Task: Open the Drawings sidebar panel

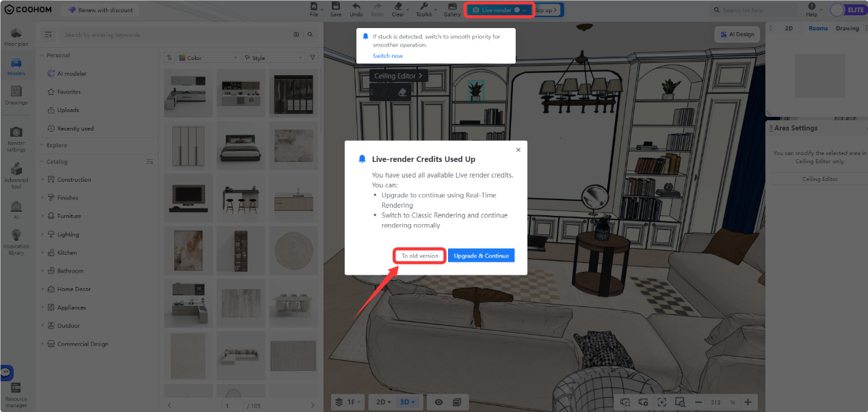Action: [16, 96]
